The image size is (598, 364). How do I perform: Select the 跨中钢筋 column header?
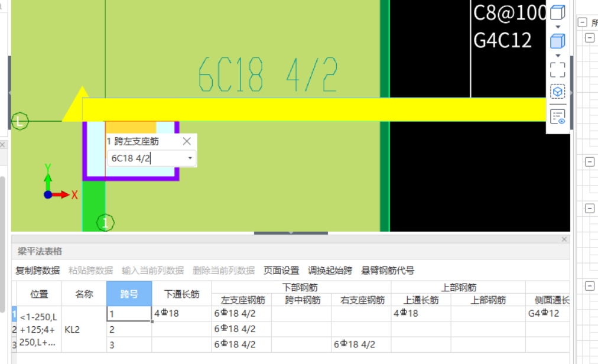(301, 300)
